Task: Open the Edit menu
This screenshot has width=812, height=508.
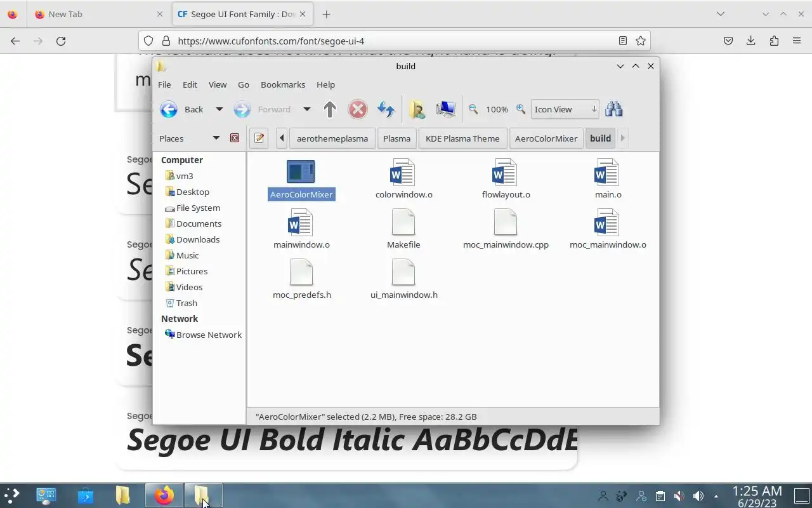Action: coord(190,84)
